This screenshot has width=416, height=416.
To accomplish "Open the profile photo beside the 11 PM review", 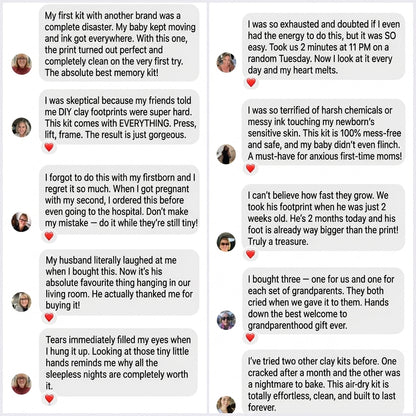I will pos(226,62).
